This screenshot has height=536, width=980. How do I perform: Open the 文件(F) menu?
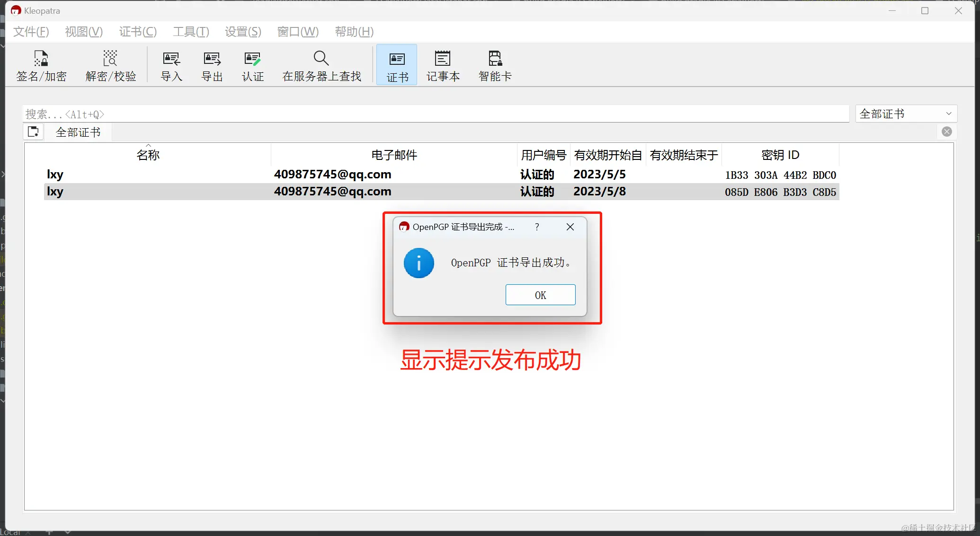tap(31, 32)
